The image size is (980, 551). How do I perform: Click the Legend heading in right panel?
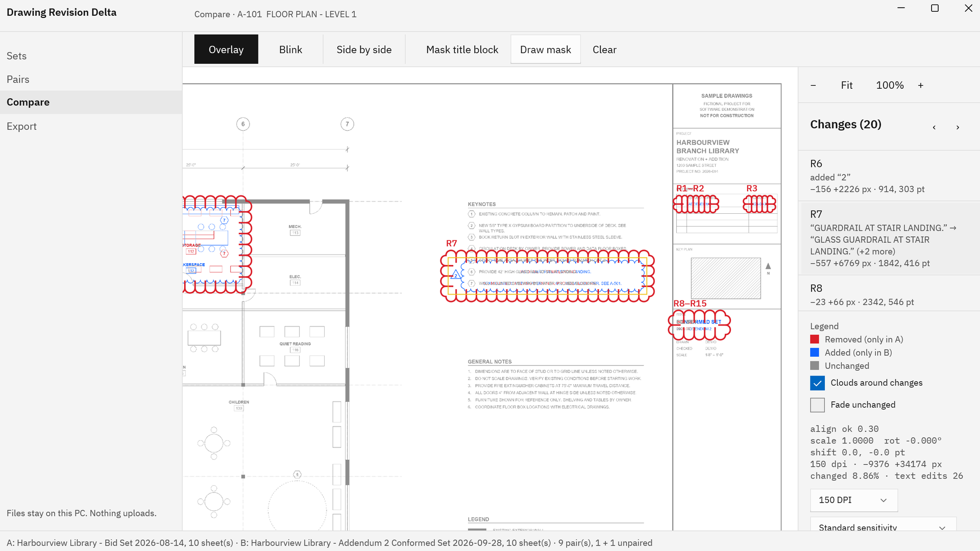(824, 327)
